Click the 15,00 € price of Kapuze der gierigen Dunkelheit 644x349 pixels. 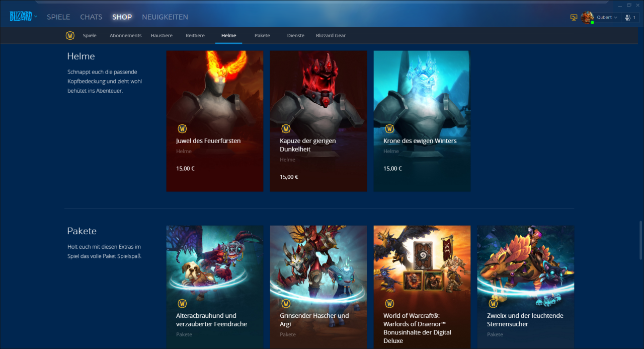pyautogui.click(x=289, y=177)
